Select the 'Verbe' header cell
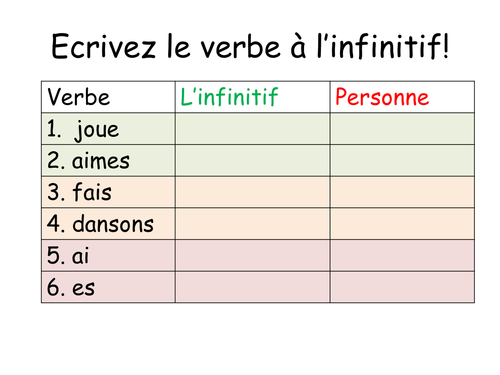The width and height of the screenshot is (500, 375). 108,97
